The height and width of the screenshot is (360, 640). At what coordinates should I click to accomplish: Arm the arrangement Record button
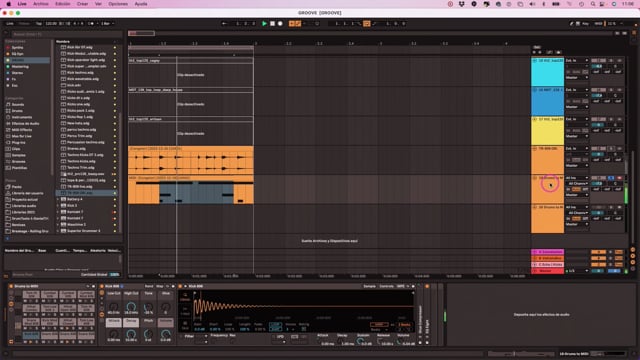pyautogui.click(x=280, y=24)
